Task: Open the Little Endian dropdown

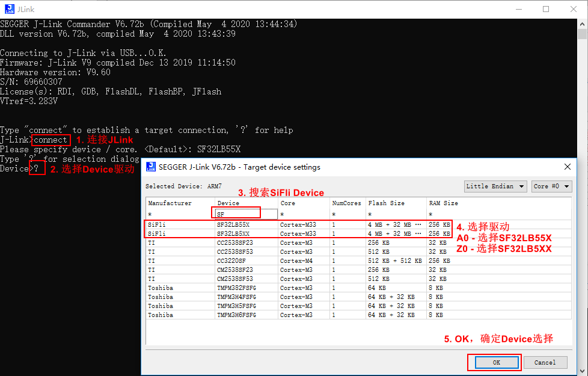Action: [x=495, y=186]
